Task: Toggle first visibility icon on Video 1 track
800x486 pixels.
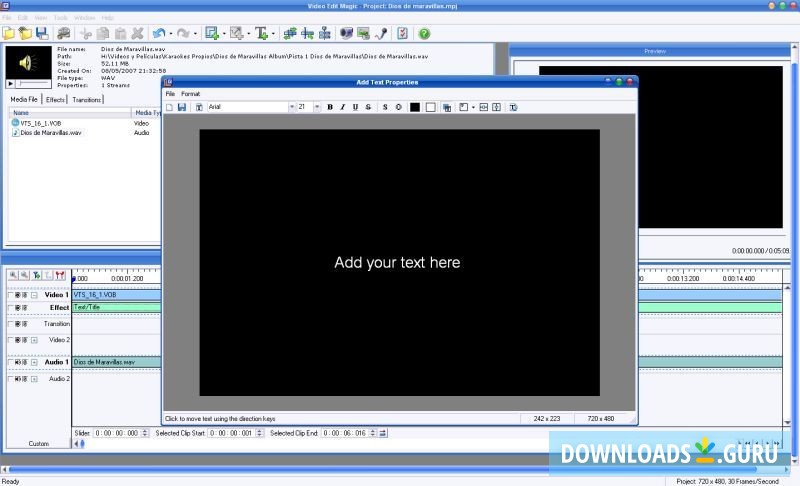Action: pos(18,295)
